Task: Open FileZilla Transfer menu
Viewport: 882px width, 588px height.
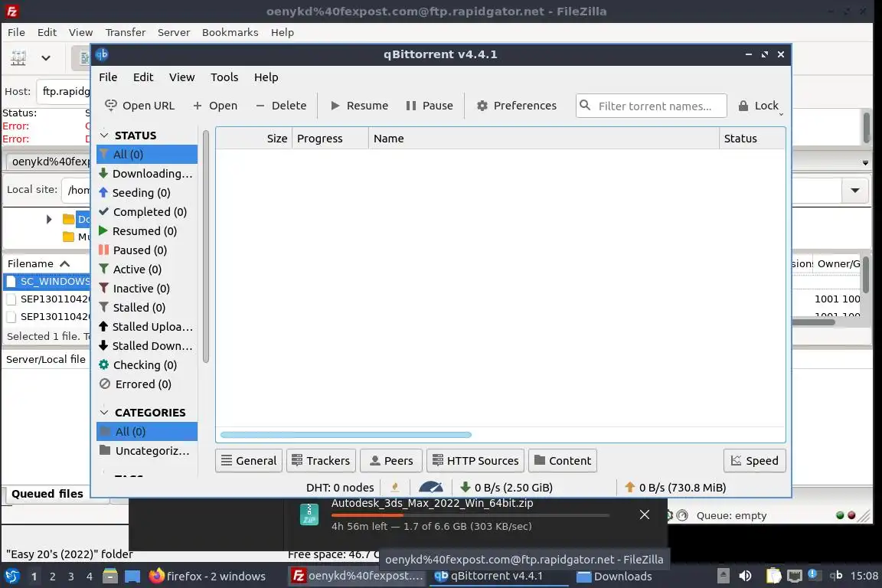Action: coord(126,32)
